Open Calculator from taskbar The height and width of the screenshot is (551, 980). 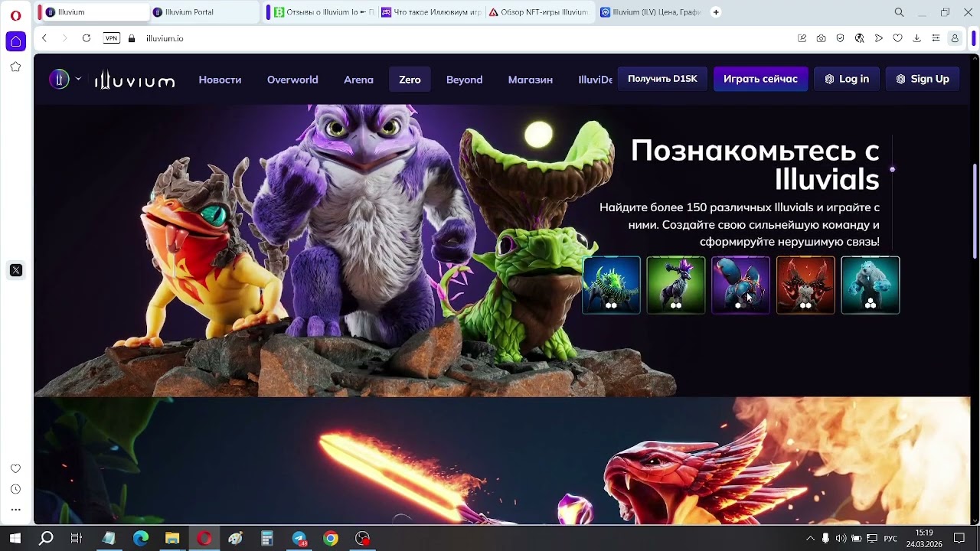pos(267,538)
